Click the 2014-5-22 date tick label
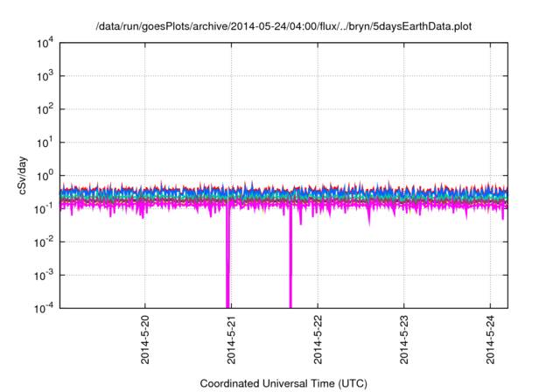The image size is (560, 392). pos(318,339)
